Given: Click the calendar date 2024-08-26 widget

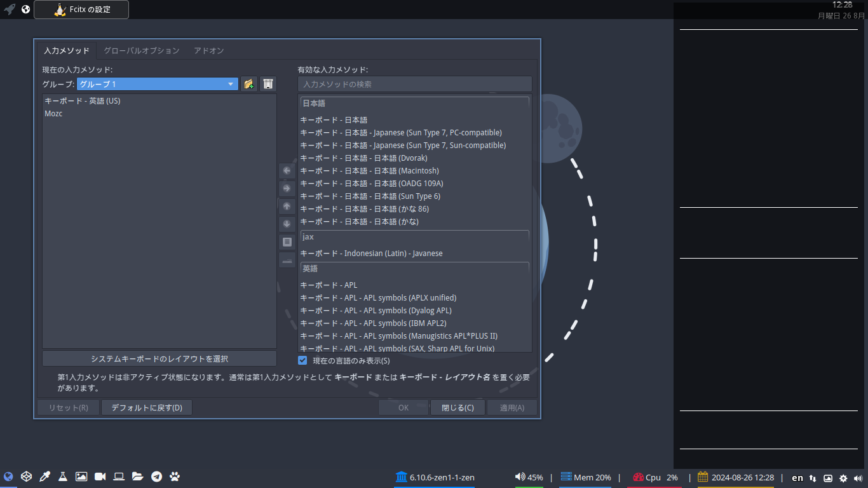Looking at the screenshot, I should click(736, 477).
